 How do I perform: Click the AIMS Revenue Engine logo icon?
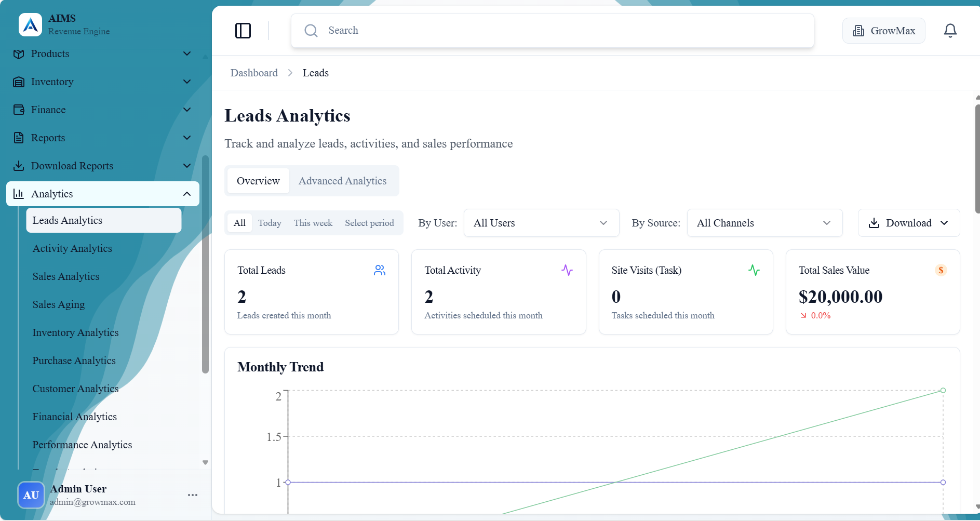tap(30, 24)
